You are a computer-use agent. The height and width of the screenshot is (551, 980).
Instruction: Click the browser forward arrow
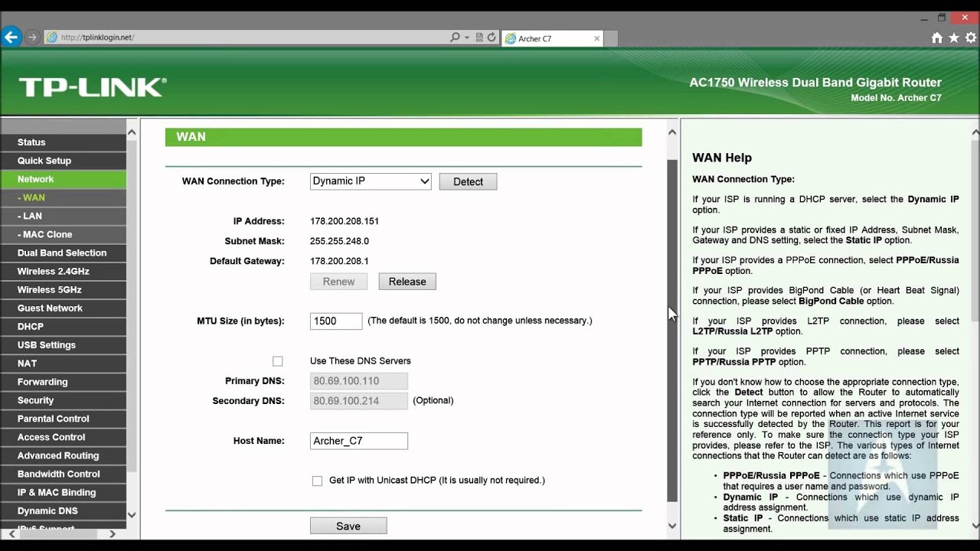pos(32,37)
